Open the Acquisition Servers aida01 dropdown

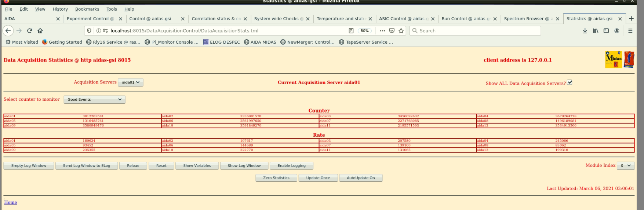[x=131, y=82]
